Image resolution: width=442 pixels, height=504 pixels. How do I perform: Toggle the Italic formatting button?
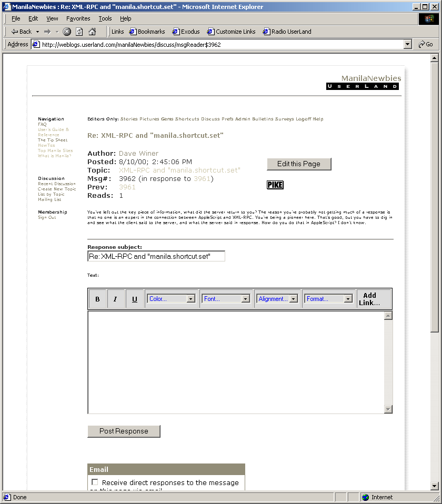tap(116, 299)
